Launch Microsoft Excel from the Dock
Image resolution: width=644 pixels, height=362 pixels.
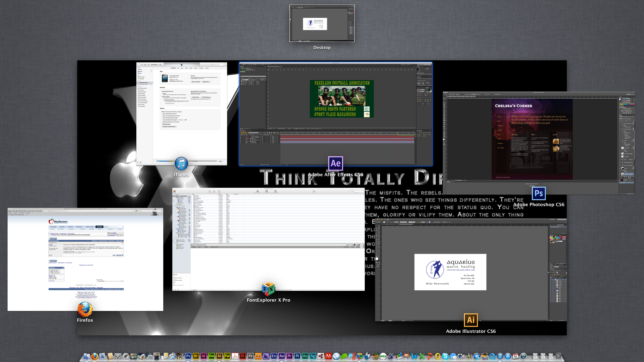pos(422,356)
